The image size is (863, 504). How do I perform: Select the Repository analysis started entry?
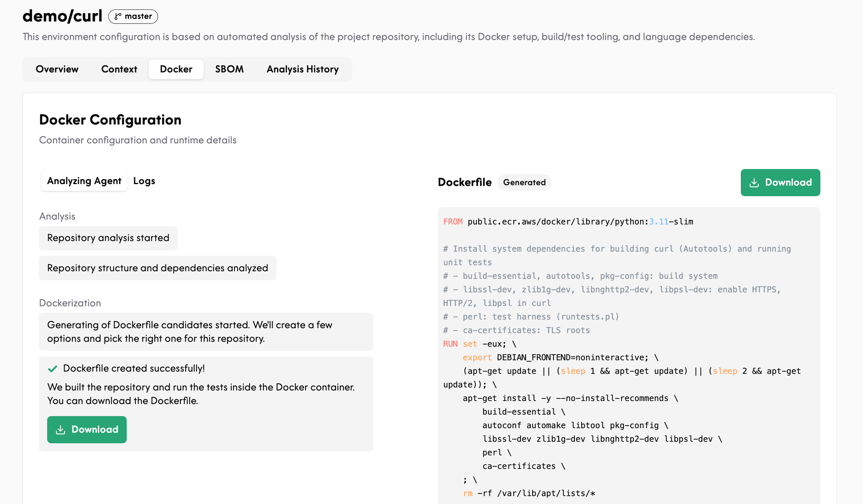pyautogui.click(x=108, y=238)
